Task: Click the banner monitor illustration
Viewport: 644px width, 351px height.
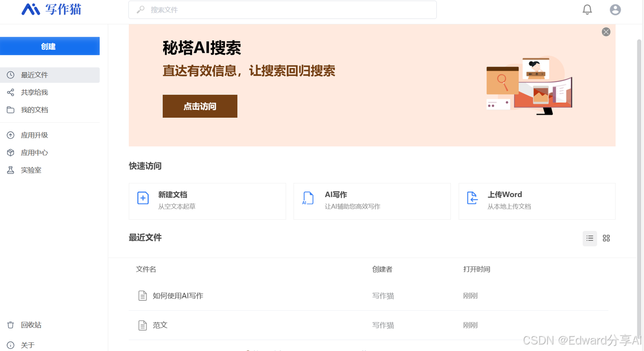Action: 529,85
